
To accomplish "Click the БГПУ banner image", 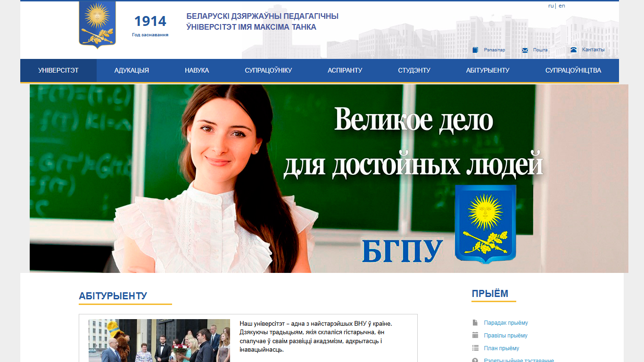I will point(329,179).
